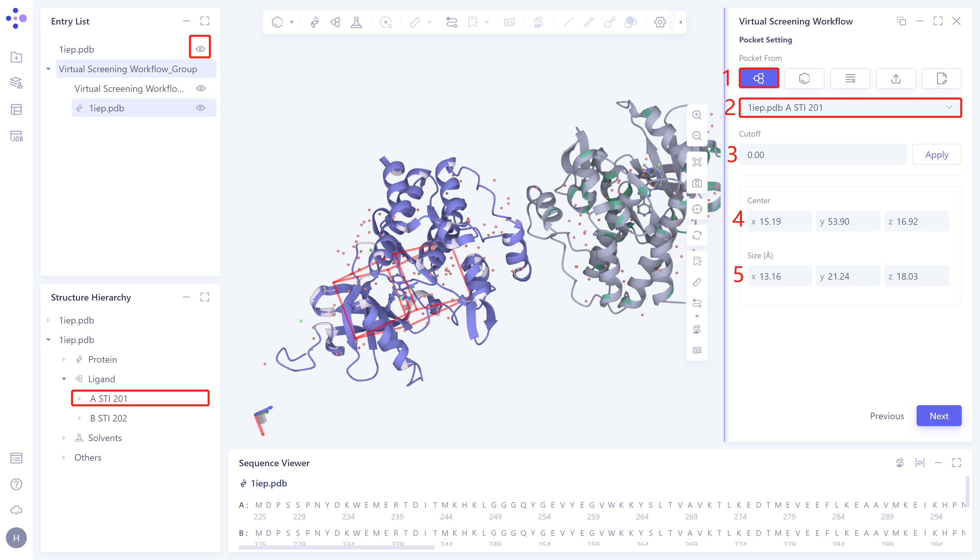This screenshot has width=980, height=560.
Task: Click the Cutoff value input field
Action: [x=822, y=155]
